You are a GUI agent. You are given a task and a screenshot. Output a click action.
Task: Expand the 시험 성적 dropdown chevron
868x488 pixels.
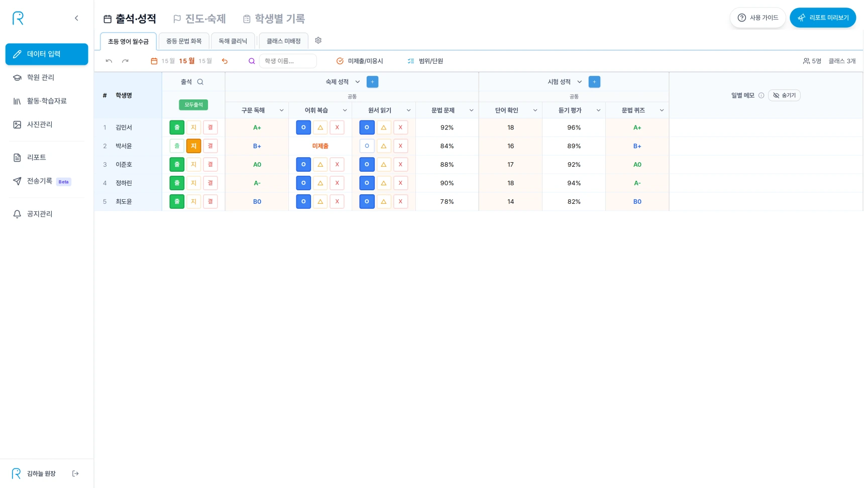click(x=579, y=82)
